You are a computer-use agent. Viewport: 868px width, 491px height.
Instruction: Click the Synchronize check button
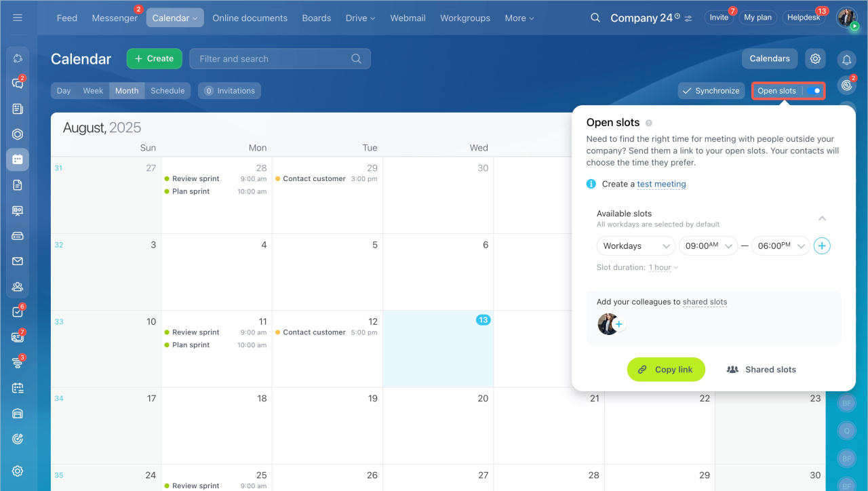[711, 91]
